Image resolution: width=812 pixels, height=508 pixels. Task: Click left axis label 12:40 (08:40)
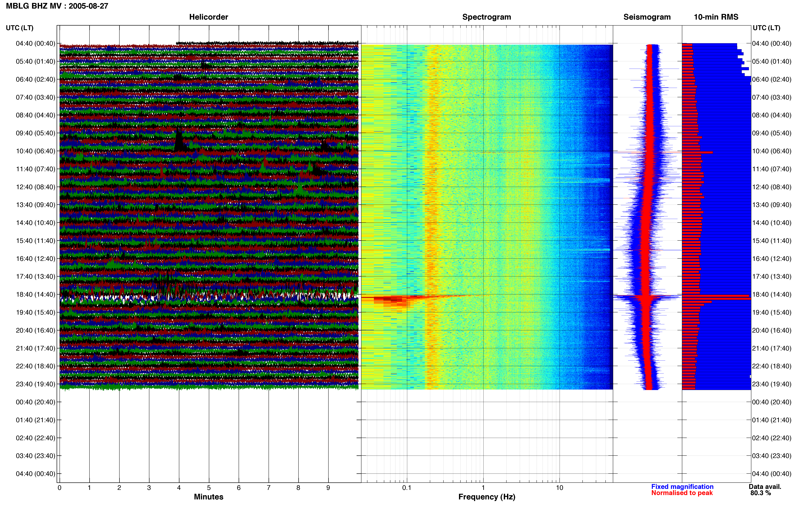pyautogui.click(x=36, y=187)
